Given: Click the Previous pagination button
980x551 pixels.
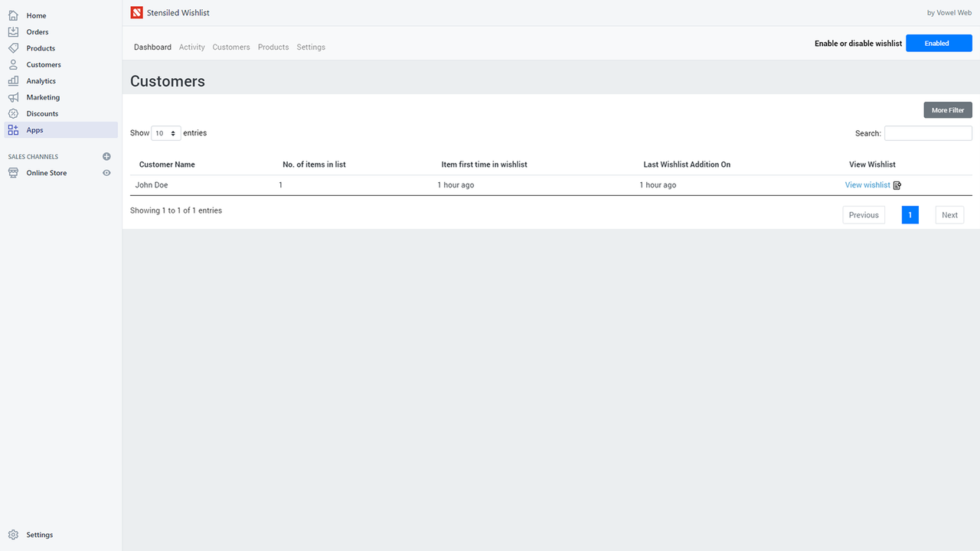Looking at the screenshot, I should tap(864, 215).
